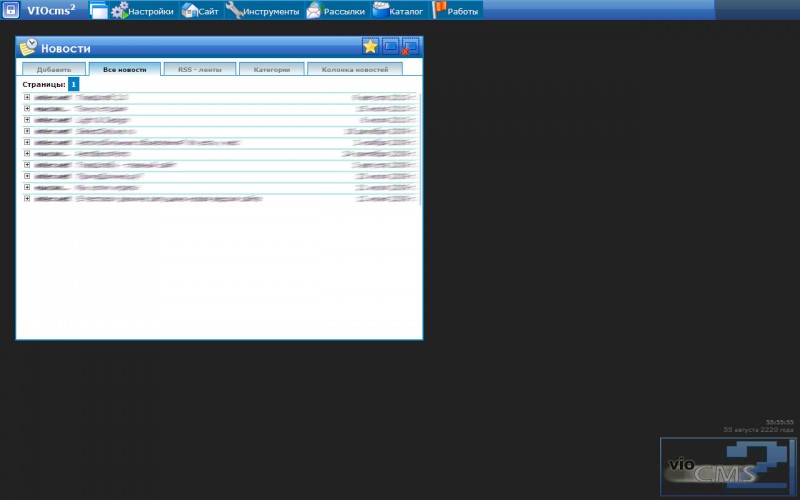800x500 pixels.
Task: Click the Новости window notepad-clock icon
Action: (x=29, y=47)
